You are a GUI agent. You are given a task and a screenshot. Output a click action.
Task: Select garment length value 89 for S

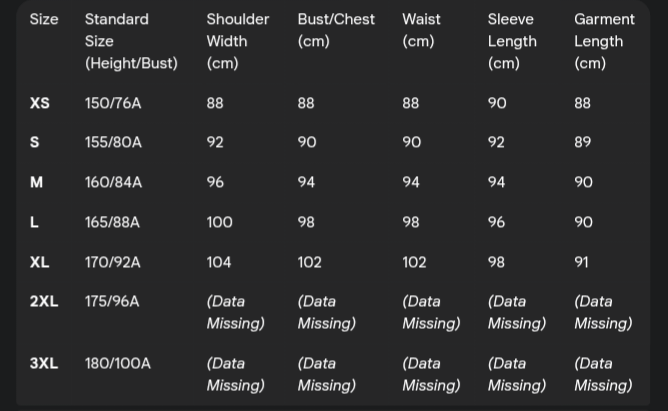583,142
